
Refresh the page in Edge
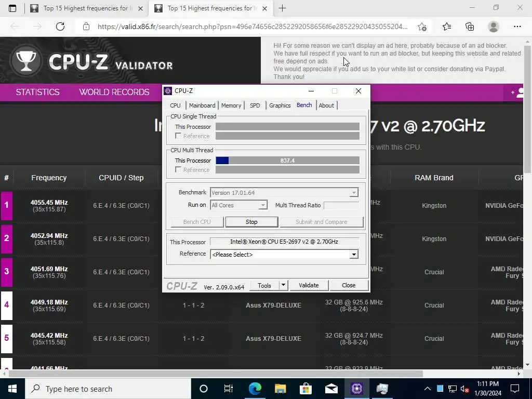pos(60,26)
